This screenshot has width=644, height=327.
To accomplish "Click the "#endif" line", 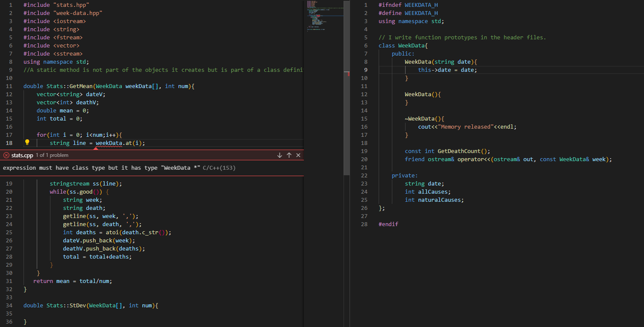I will tap(388, 224).
